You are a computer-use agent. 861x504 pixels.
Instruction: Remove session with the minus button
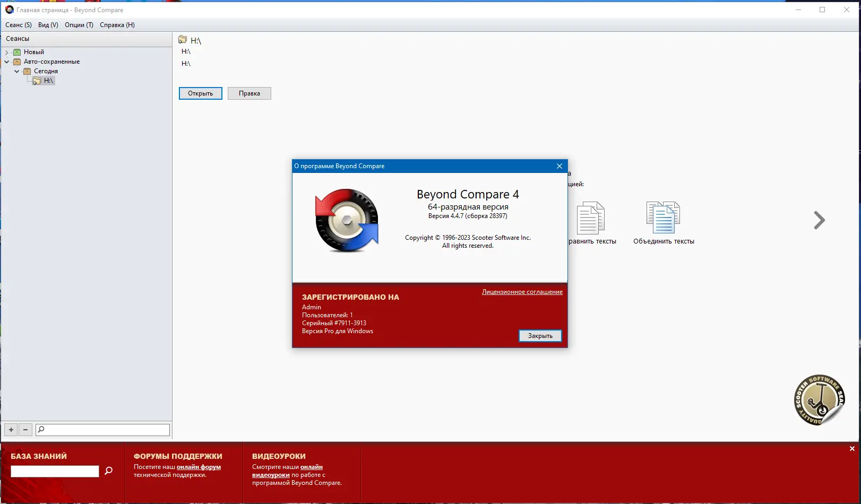(25, 430)
